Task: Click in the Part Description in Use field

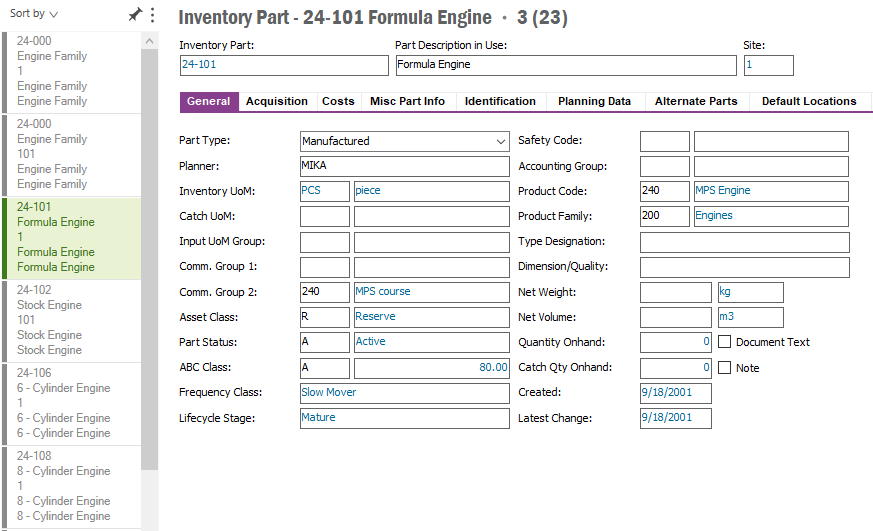Action: pos(565,65)
